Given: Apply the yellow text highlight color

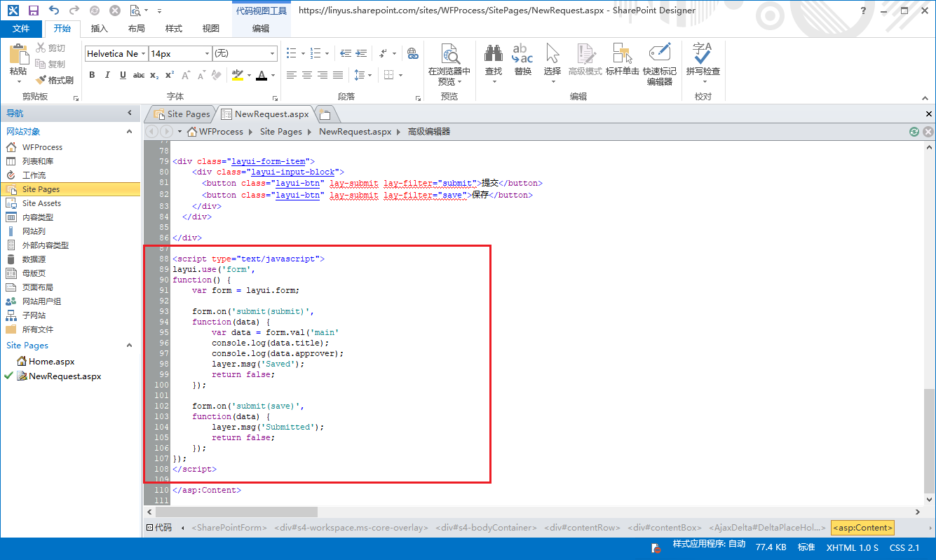Looking at the screenshot, I should pyautogui.click(x=238, y=75).
